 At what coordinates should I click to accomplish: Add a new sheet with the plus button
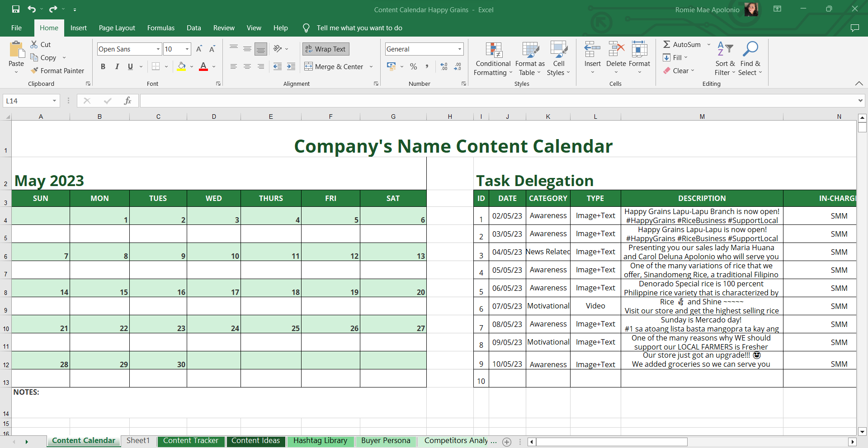[507, 442]
